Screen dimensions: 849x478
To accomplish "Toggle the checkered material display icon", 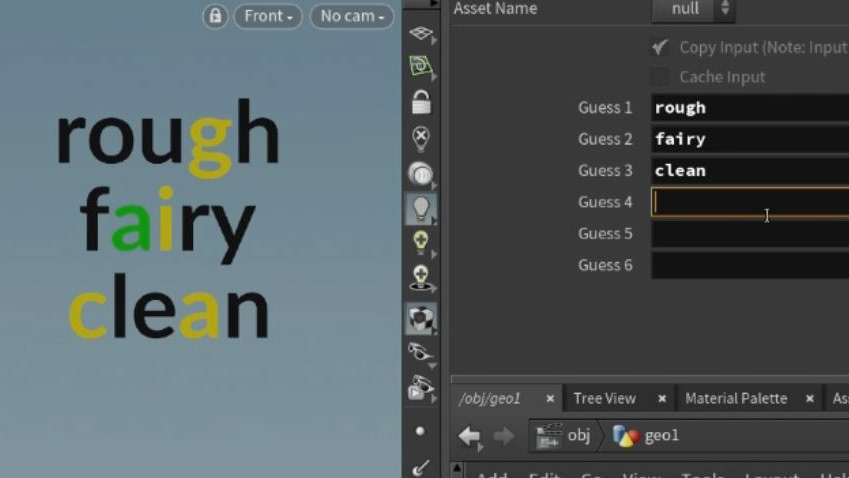I will (421, 318).
